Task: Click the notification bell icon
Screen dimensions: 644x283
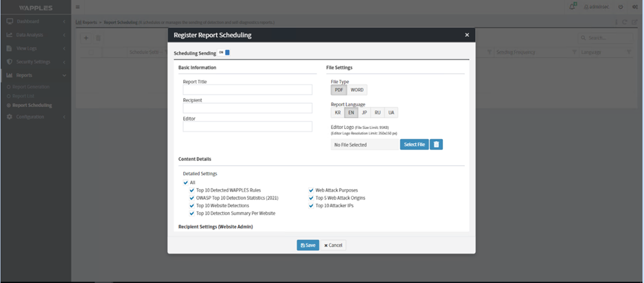Action: coord(573,6)
